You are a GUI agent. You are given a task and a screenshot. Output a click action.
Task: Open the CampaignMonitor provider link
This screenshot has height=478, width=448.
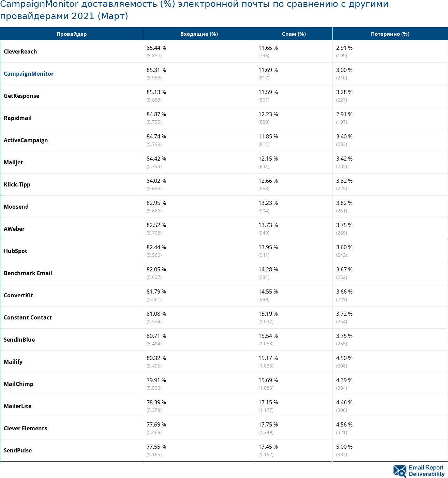[29, 74]
